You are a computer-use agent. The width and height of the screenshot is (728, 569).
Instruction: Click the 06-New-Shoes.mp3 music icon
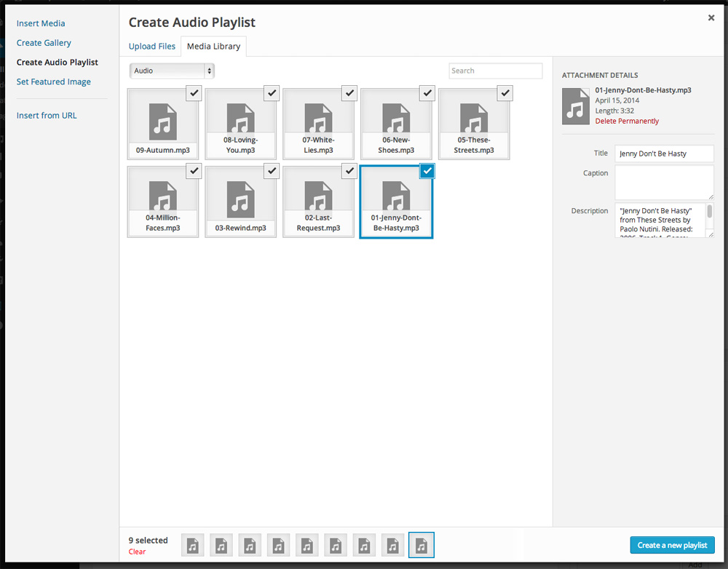(x=396, y=118)
